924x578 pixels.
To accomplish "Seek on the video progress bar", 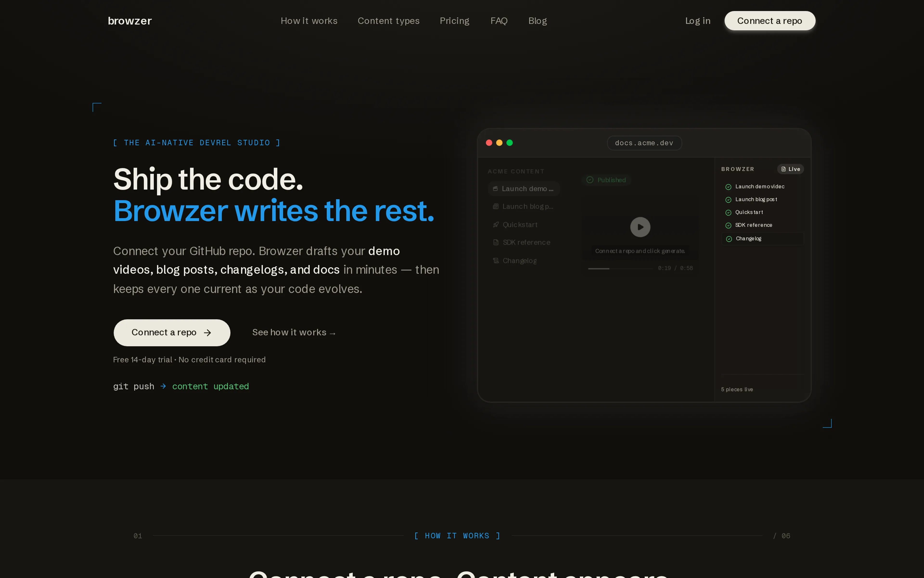I will [x=620, y=269].
